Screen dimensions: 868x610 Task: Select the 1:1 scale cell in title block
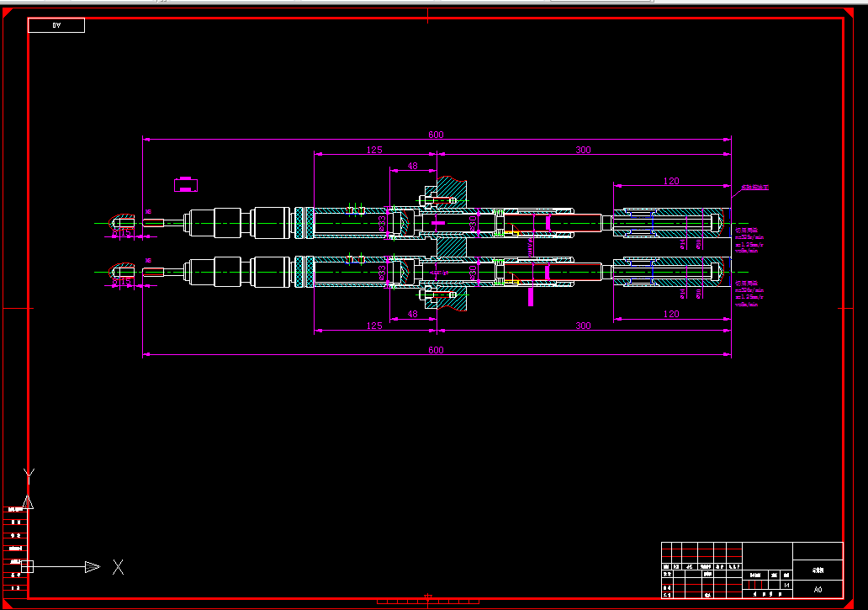coord(786,585)
